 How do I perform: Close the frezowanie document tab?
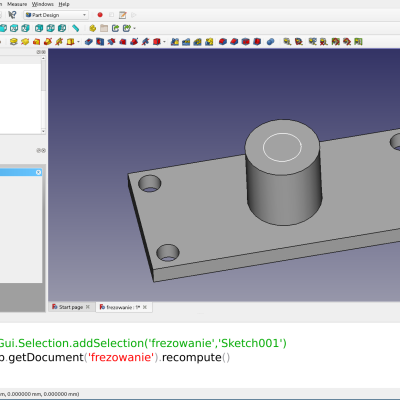point(145,307)
